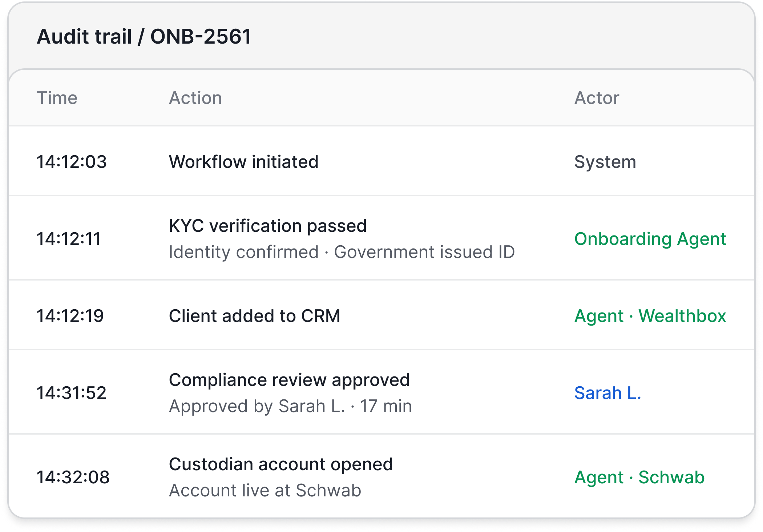
Task: Select the Actor column header
Action: (597, 98)
